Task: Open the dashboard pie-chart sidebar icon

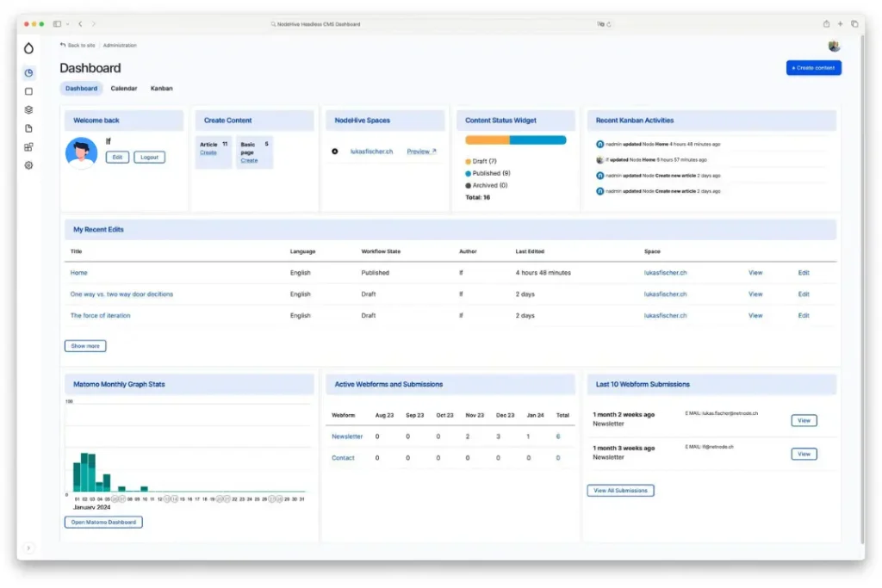Action: coord(28,73)
